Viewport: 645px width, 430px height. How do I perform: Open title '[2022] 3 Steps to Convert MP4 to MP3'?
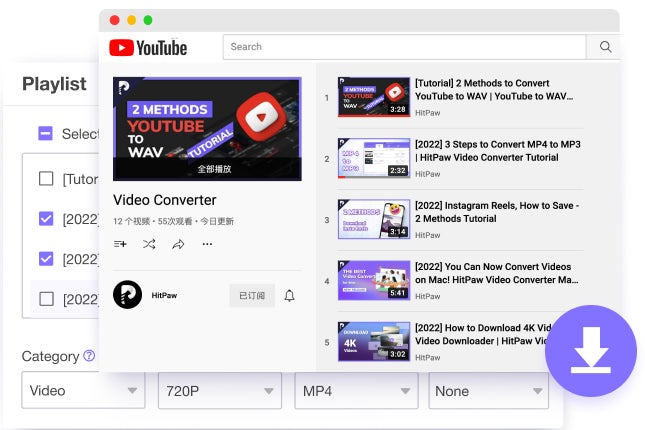point(498,151)
